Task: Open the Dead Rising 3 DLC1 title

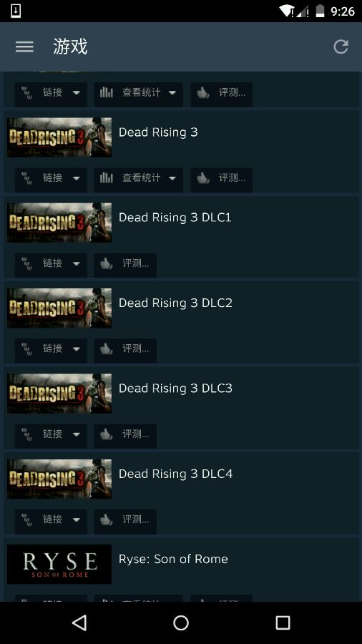Action: (175, 218)
